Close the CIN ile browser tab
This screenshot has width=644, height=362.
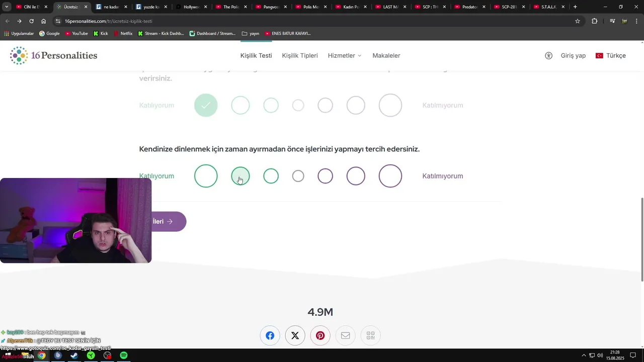click(x=46, y=7)
